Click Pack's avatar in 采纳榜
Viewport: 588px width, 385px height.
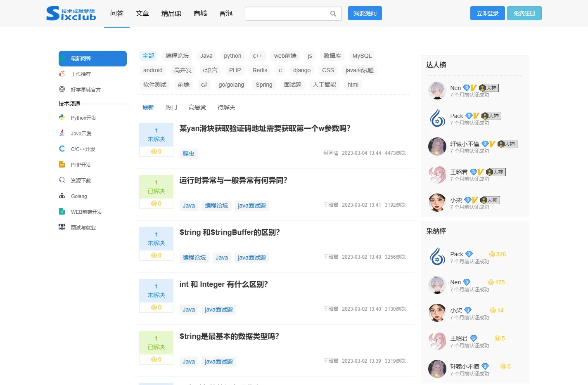point(437,257)
